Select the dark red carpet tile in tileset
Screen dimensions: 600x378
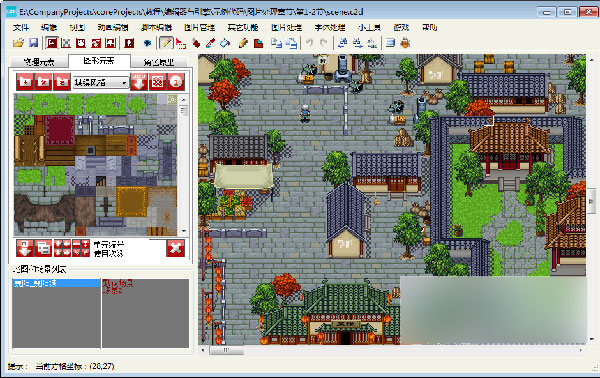tap(60, 130)
